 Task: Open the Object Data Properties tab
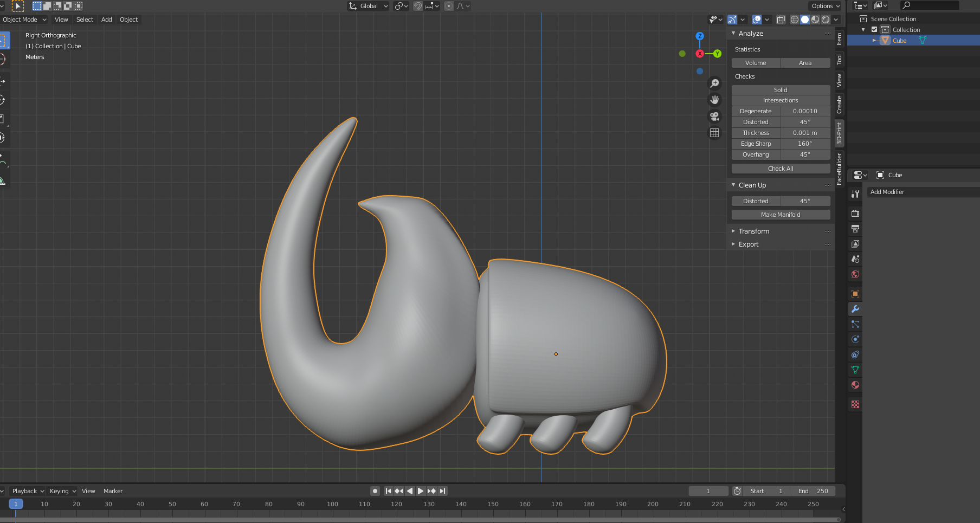point(855,370)
